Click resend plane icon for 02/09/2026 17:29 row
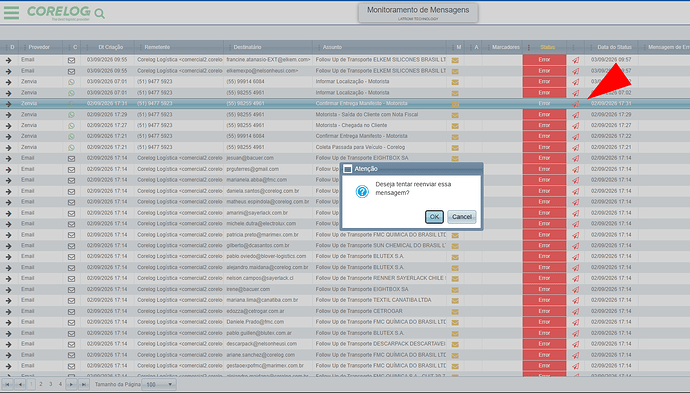690x393 pixels. click(576, 114)
